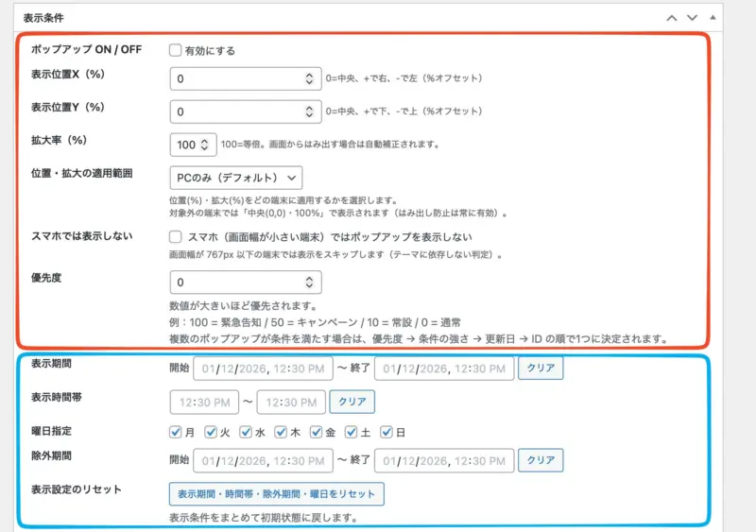Clear the 除外期間 with クリア button
The width and height of the screenshot is (756, 532).
tap(541, 460)
